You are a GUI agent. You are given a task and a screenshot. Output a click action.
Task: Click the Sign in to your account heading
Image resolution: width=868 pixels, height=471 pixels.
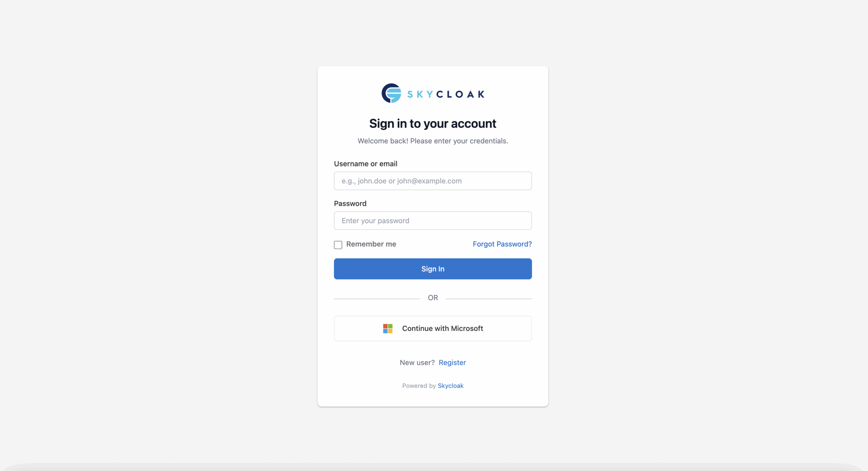433,123
